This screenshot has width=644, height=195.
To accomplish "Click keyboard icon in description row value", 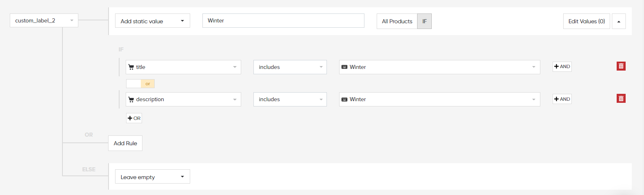I will [x=344, y=99].
